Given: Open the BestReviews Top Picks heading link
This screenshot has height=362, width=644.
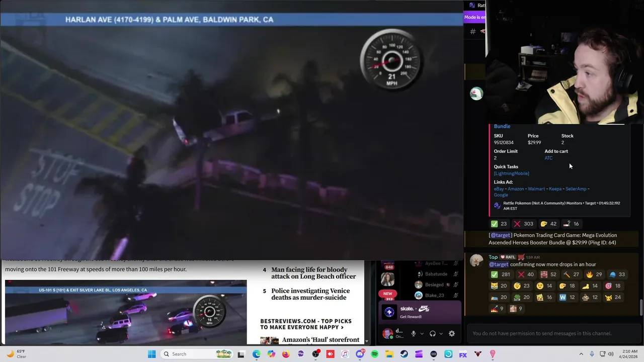Looking at the screenshot, I should pos(306,324).
